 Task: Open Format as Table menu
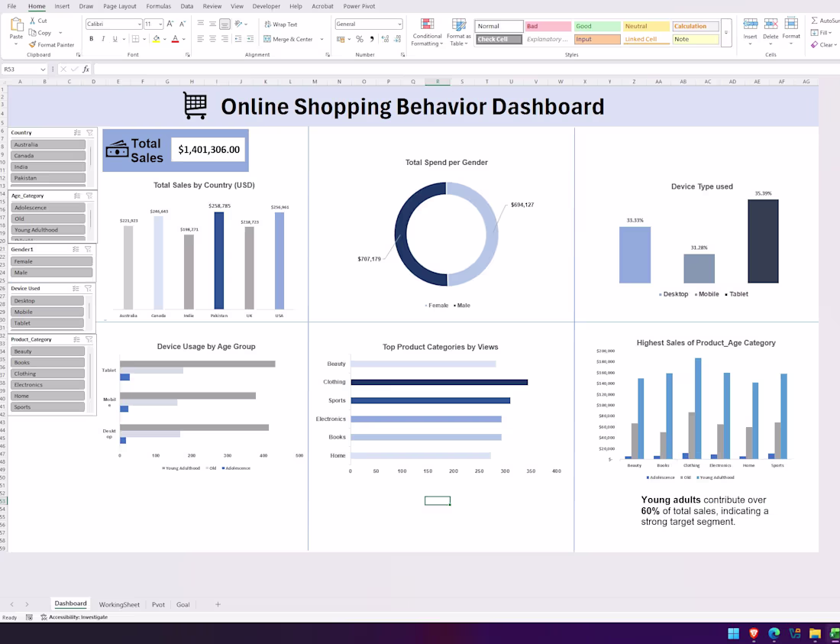(459, 33)
